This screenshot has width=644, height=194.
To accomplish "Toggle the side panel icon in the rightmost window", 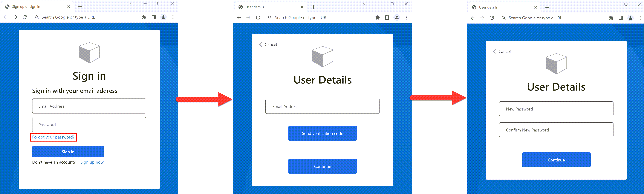I will click(x=621, y=18).
